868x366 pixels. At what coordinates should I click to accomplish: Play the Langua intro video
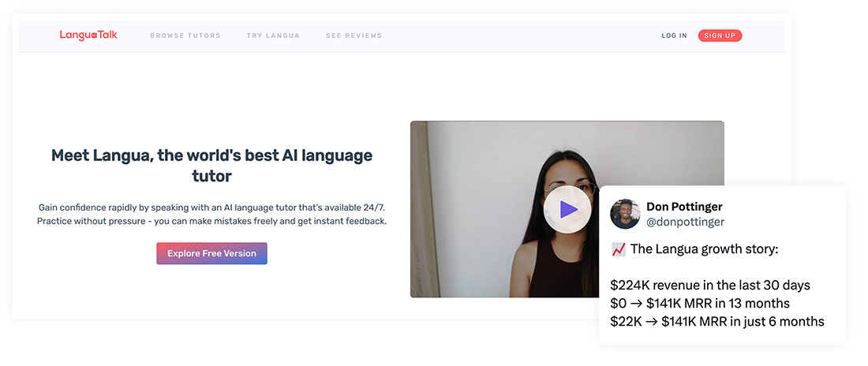pyautogui.click(x=567, y=209)
